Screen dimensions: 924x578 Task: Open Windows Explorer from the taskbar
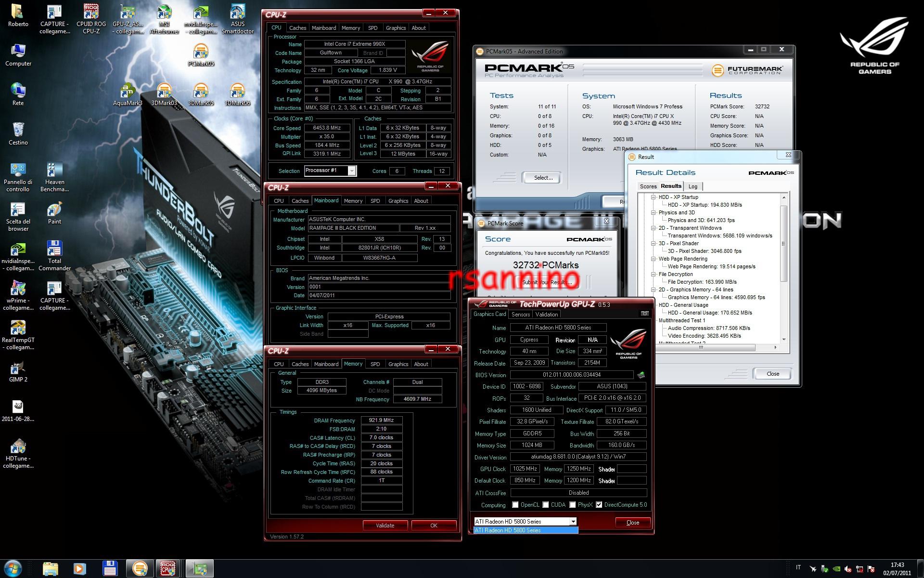50,569
